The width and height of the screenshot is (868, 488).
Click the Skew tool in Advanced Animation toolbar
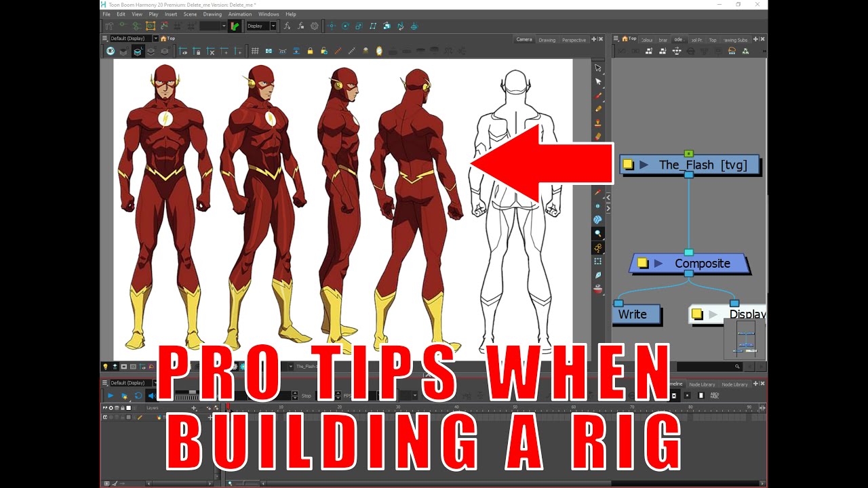point(372,26)
